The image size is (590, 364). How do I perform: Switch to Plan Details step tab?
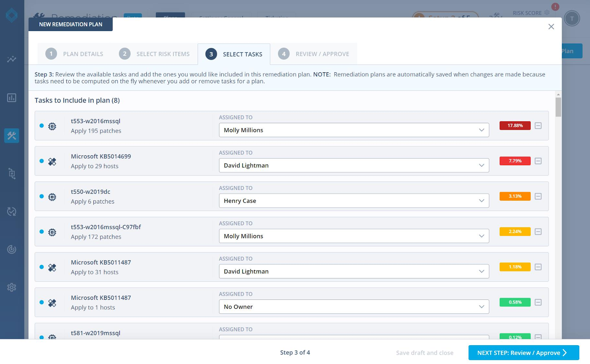(x=74, y=54)
